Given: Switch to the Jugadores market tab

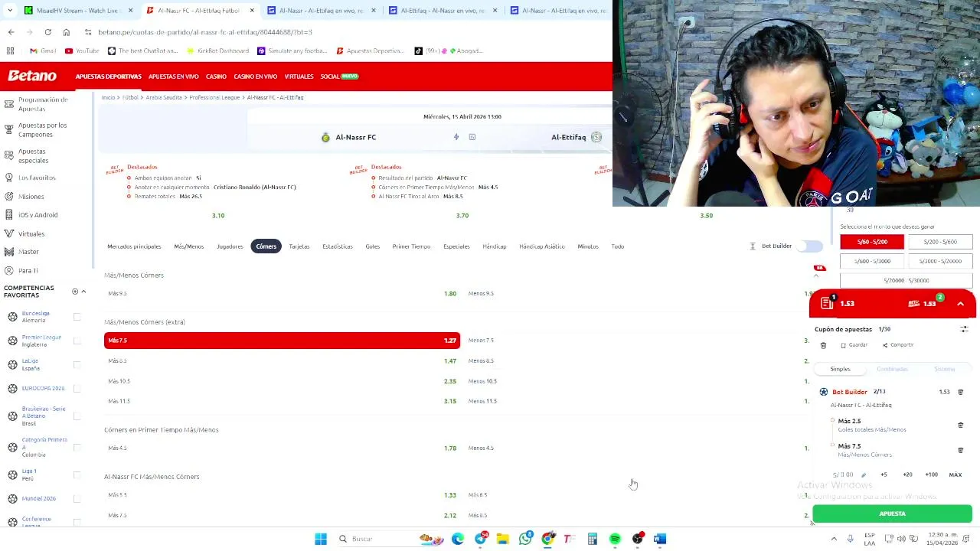Looking at the screenshot, I should coord(230,246).
